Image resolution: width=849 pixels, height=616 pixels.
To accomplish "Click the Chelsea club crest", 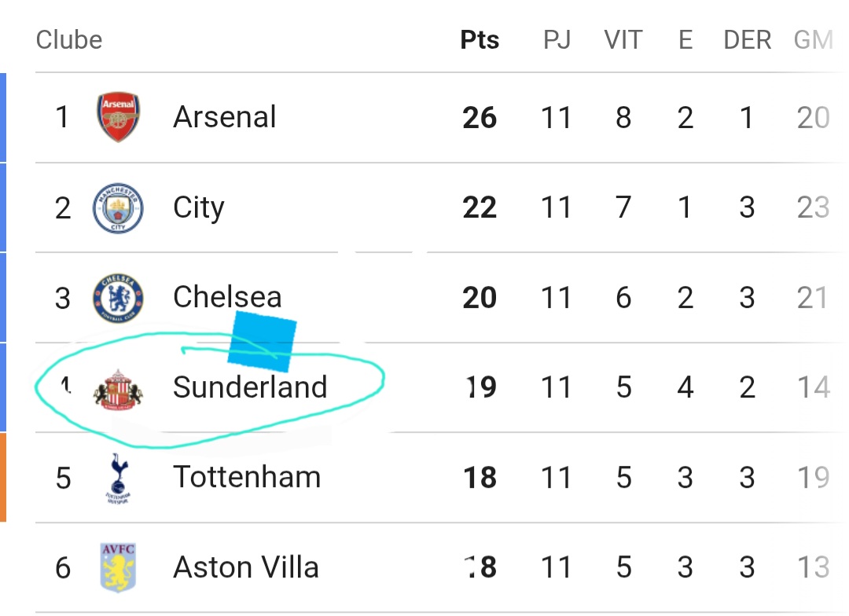I will [118, 298].
